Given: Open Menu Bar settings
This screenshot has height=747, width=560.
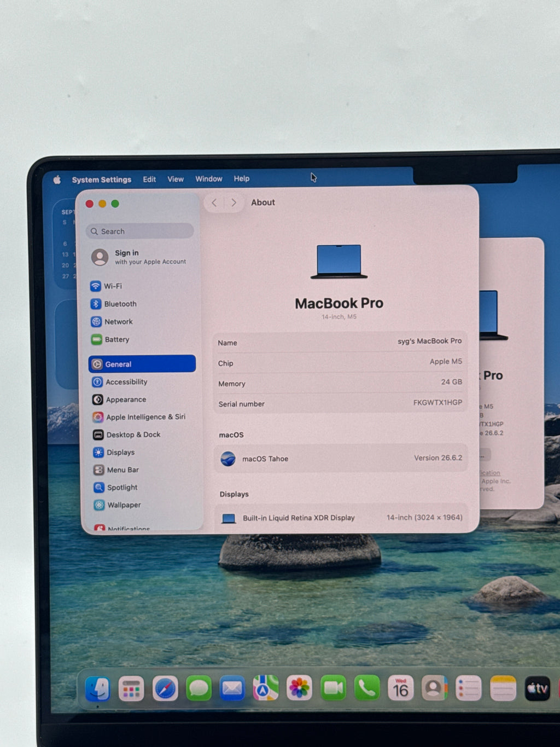Looking at the screenshot, I should coord(116,470).
